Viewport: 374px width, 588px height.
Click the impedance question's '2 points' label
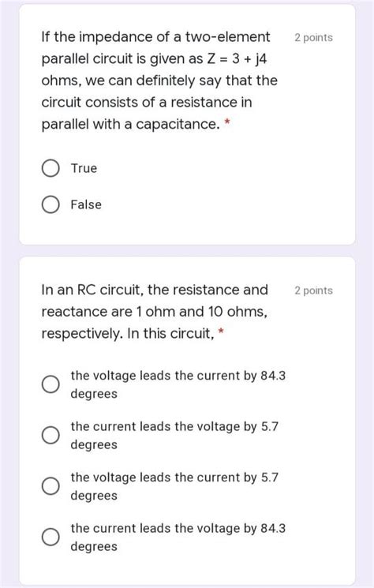coord(313,38)
